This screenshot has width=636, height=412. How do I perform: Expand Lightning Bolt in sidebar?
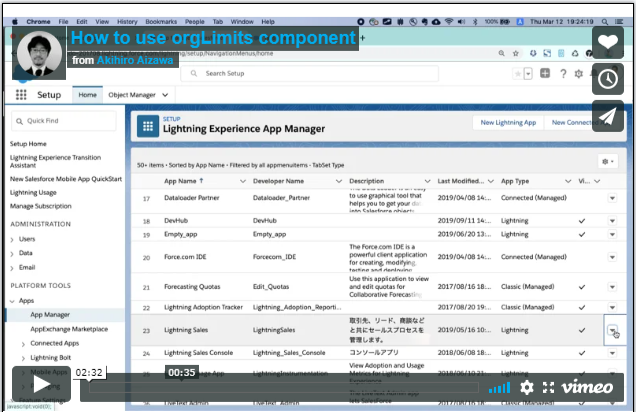click(23, 358)
